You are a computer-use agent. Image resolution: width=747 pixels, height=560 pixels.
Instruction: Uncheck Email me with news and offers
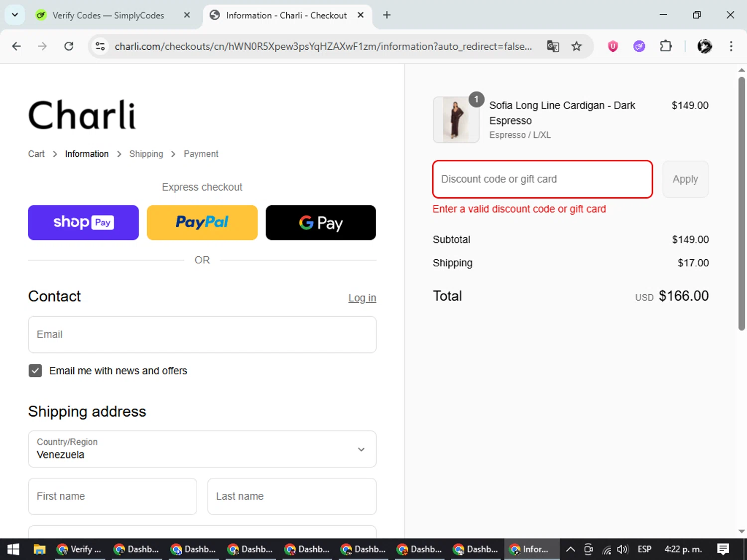click(35, 370)
